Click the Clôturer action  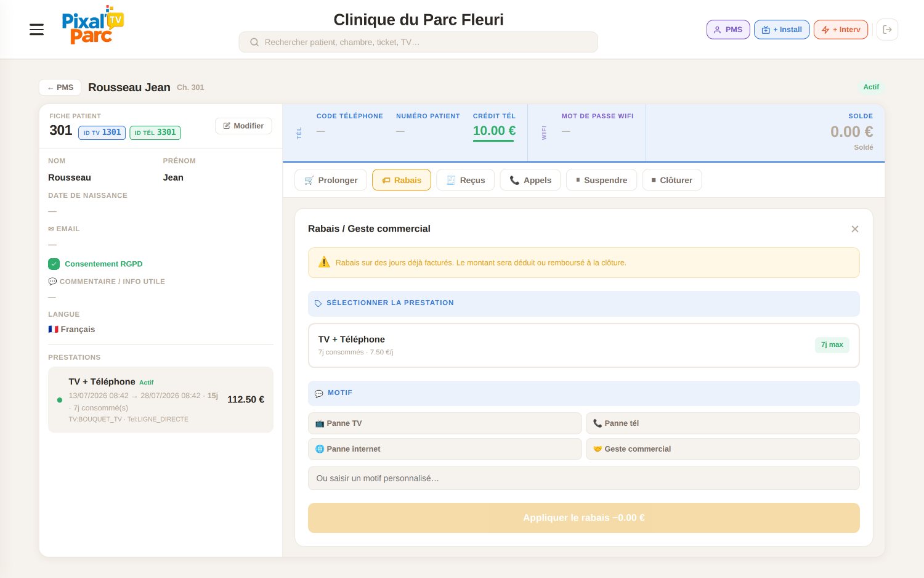[672, 180]
